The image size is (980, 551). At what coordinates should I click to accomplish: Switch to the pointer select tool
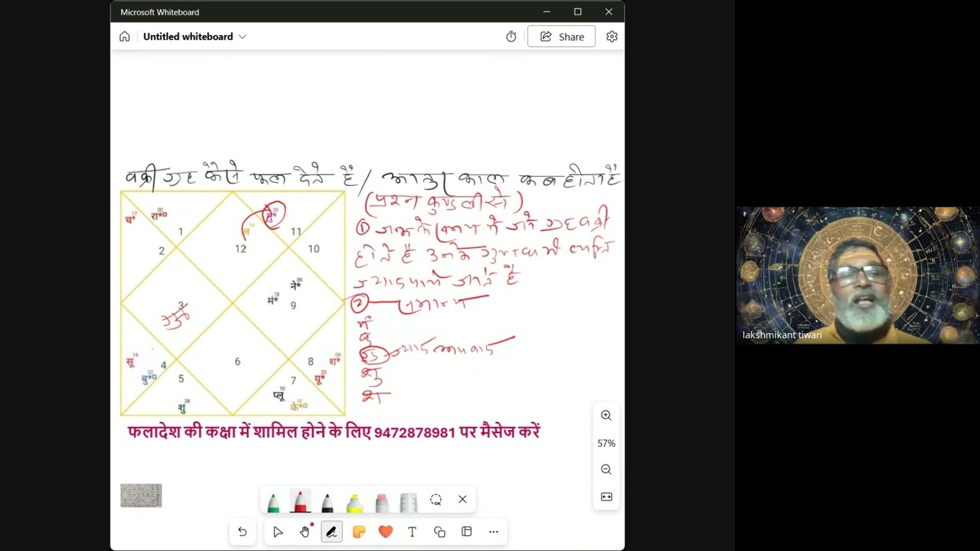coord(278,532)
